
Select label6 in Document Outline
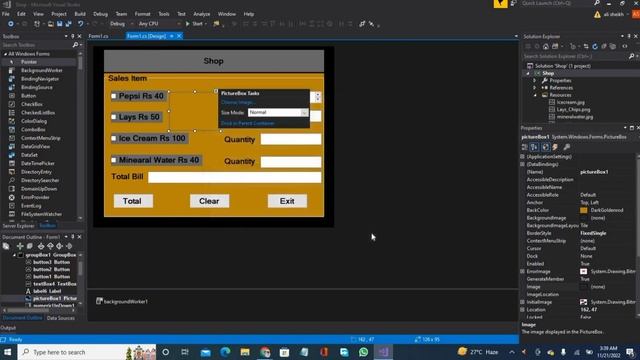click(x=43, y=291)
